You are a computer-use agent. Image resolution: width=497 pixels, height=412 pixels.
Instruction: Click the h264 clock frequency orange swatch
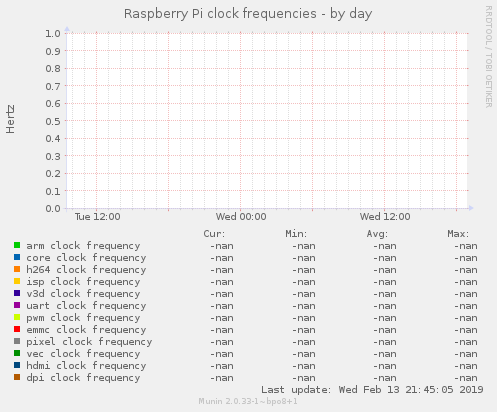point(17,269)
